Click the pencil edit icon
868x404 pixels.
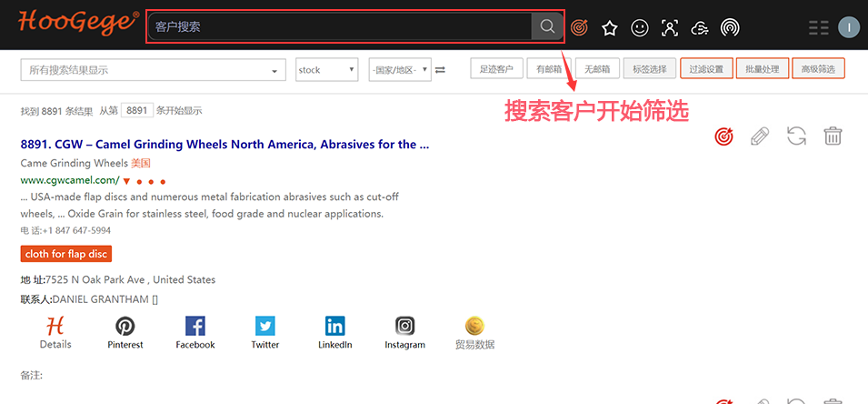(760, 136)
